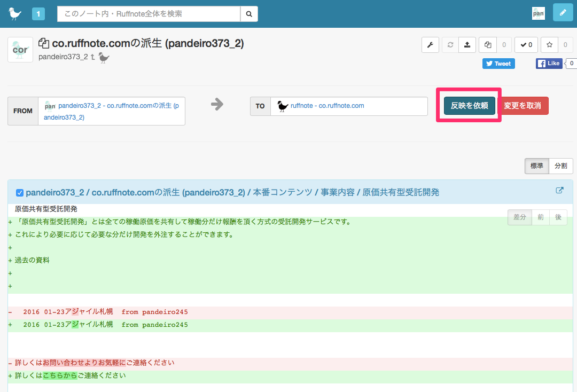Image resolution: width=577 pixels, height=392 pixels.
Task: Star this note
Action: [x=549, y=45]
